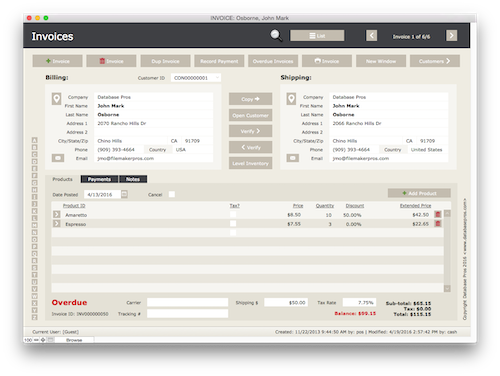Click into the Carrier field
Screen dimensions: 500x376
tap(187, 302)
